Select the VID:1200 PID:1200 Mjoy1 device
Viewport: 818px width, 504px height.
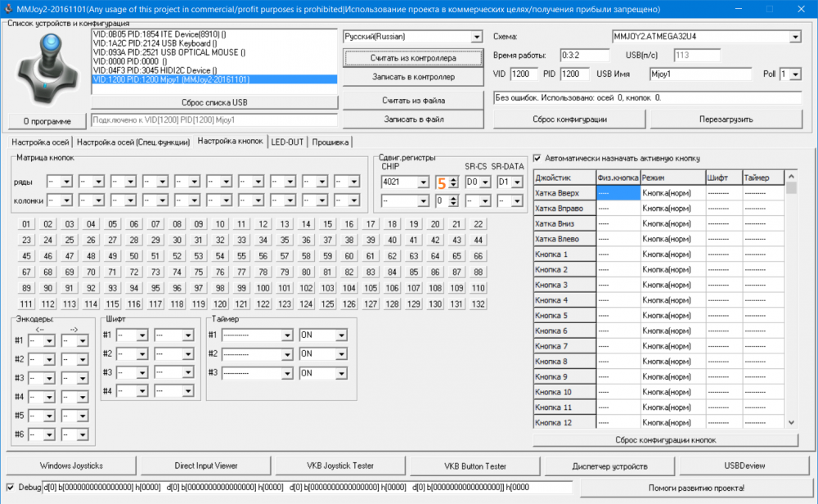[172, 79]
